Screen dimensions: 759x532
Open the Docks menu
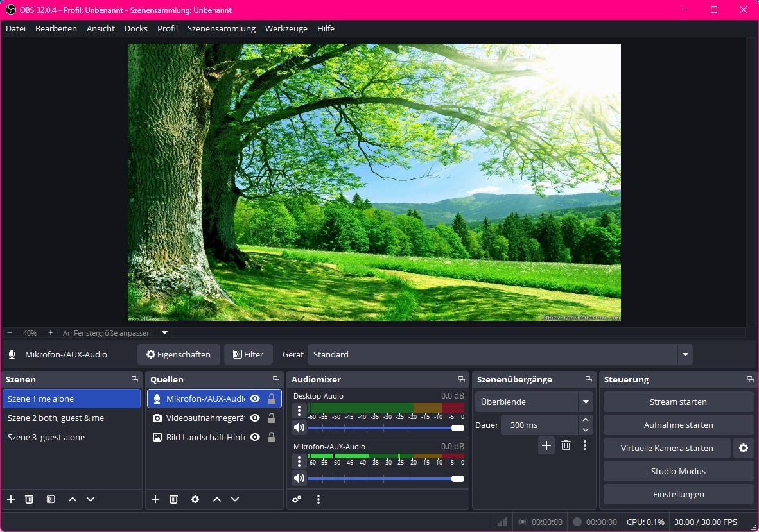136,28
